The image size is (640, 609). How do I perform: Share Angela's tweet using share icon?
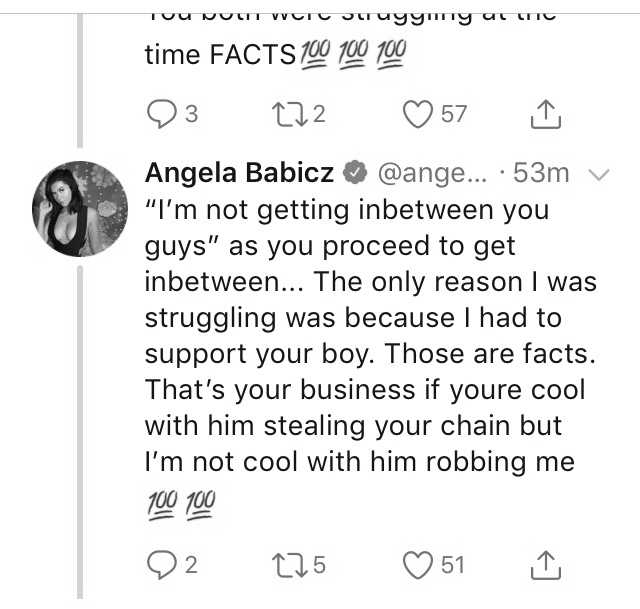546,566
